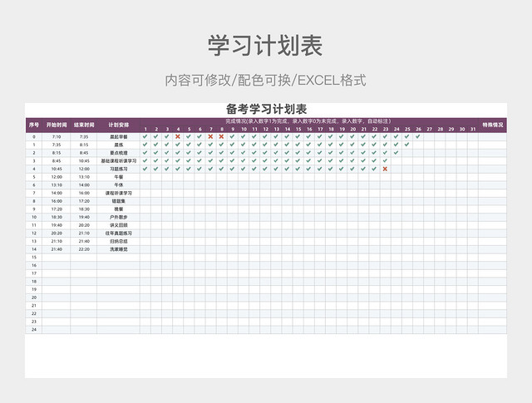Image resolution: width=532 pixels, height=403 pixels.
Task: Click the day 31 column header
Action: [x=473, y=129]
